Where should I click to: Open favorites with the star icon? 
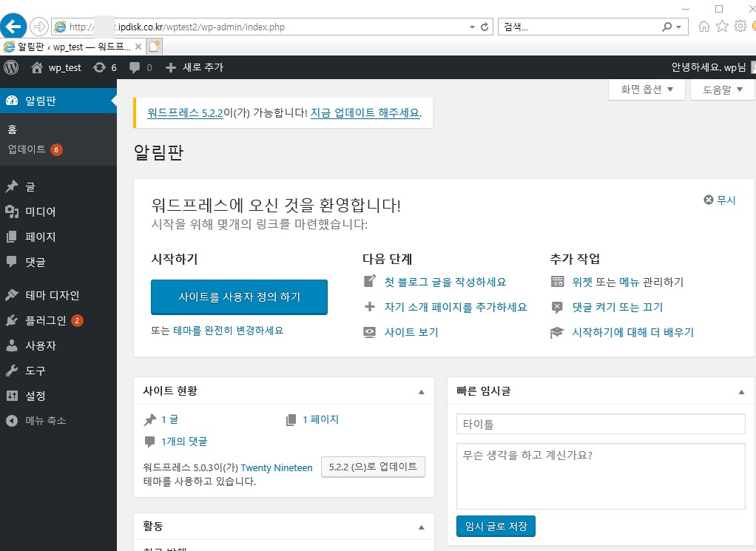[722, 27]
